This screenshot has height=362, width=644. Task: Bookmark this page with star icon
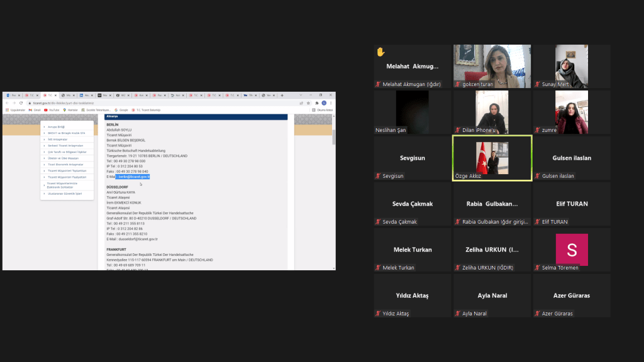(309, 103)
